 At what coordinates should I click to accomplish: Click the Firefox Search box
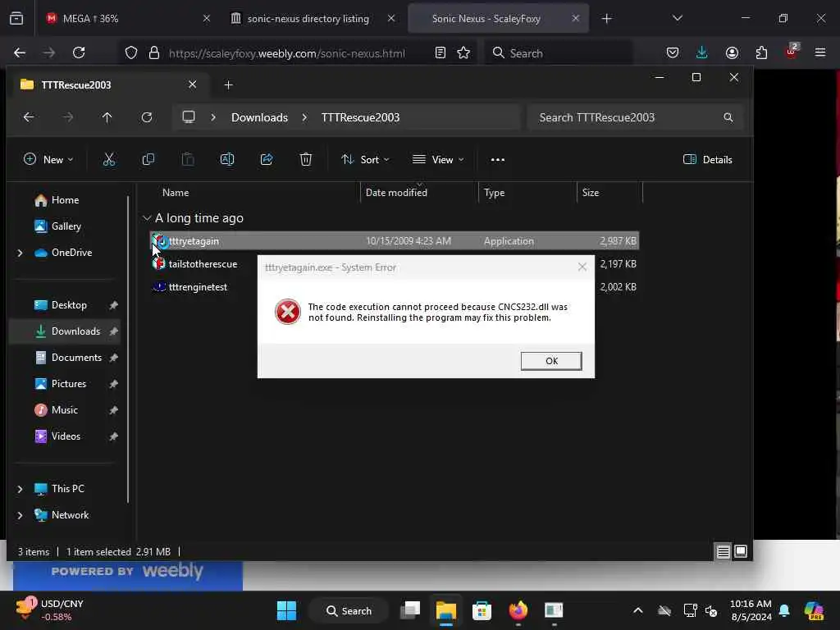(x=558, y=52)
